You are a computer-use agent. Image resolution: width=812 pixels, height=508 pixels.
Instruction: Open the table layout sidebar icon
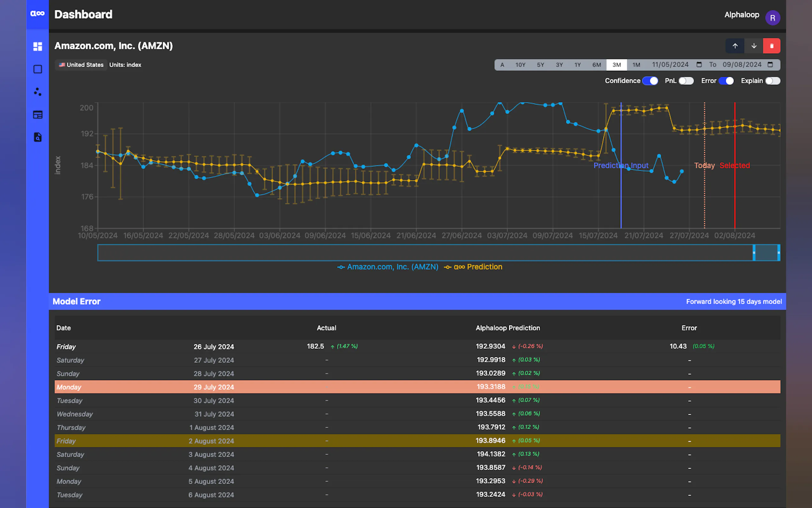[x=38, y=115]
